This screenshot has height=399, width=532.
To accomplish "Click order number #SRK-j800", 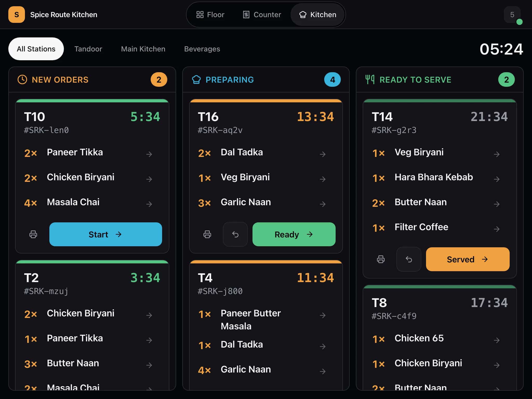I will [x=220, y=291].
